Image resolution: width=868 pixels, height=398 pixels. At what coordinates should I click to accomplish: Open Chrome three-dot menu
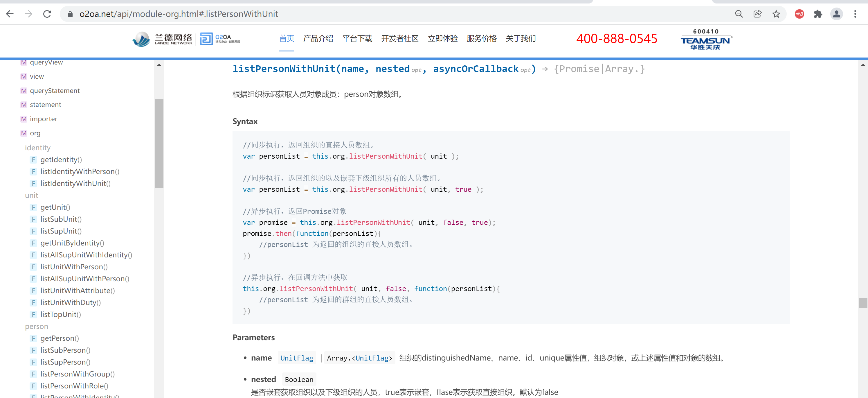coord(855,14)
